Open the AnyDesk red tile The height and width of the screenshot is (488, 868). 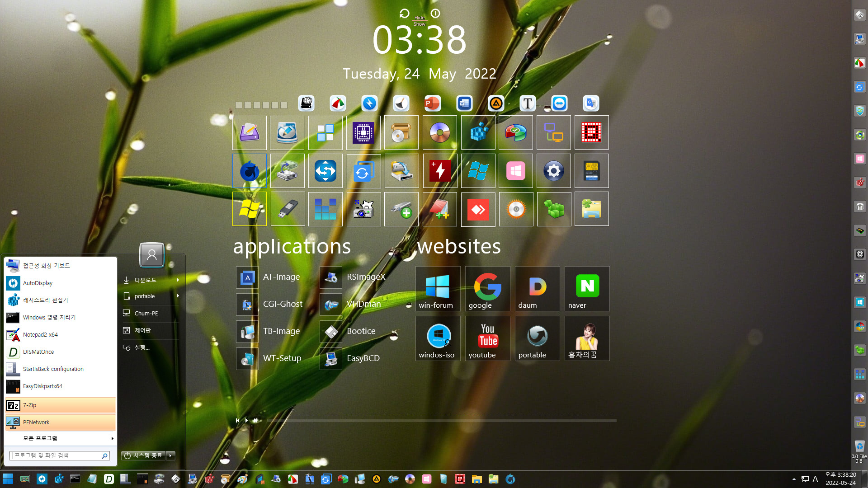pos(478,209)
